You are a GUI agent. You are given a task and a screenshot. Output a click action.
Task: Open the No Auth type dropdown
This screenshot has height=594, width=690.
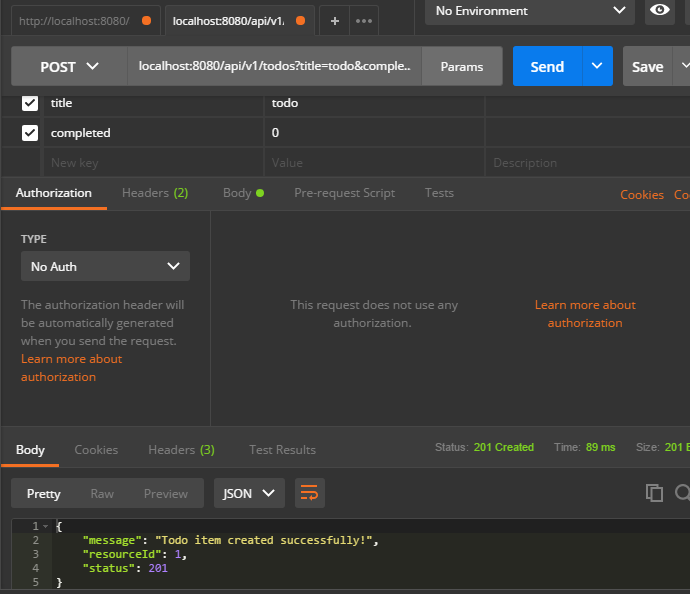click(x=105, y=266)
